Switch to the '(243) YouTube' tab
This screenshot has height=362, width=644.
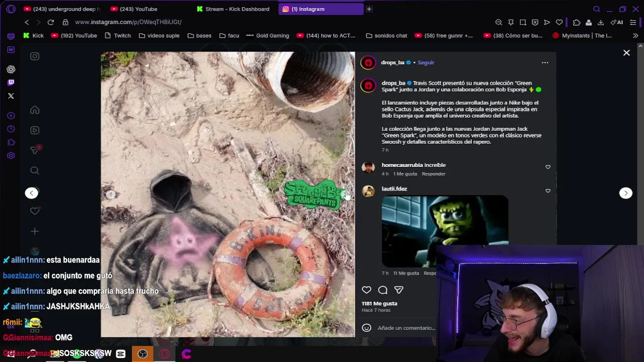[148, 9]
